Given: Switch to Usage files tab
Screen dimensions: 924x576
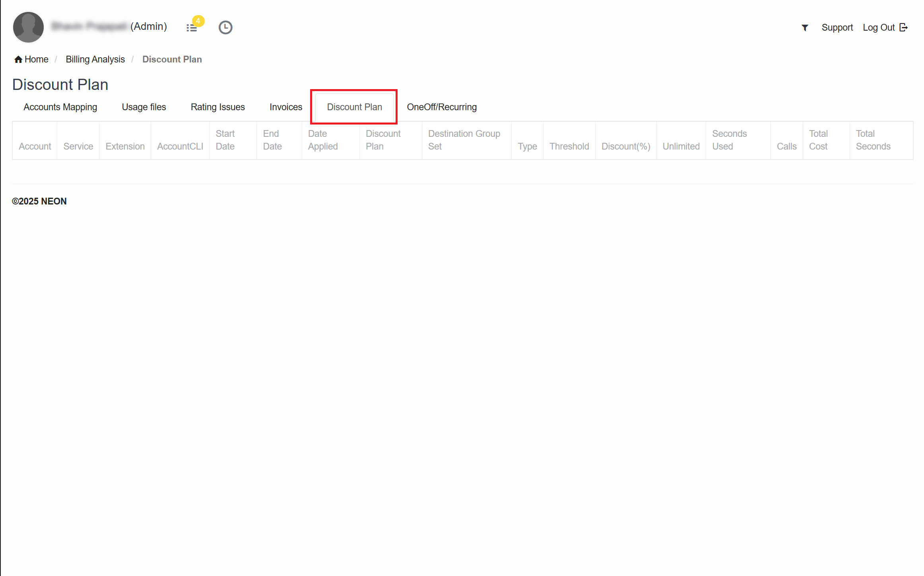Looking at the screenshot, I should click(144, 107).
